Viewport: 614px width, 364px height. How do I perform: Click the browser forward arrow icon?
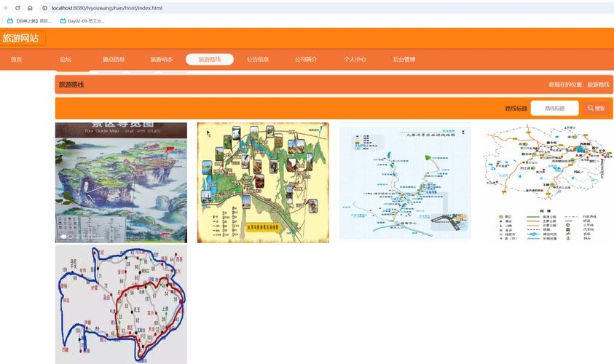7,7
